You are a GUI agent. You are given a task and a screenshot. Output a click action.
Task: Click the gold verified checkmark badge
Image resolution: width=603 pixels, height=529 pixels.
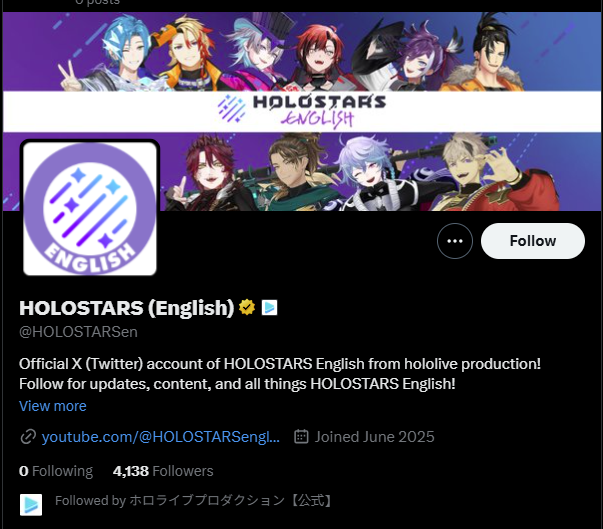point(247,308)
